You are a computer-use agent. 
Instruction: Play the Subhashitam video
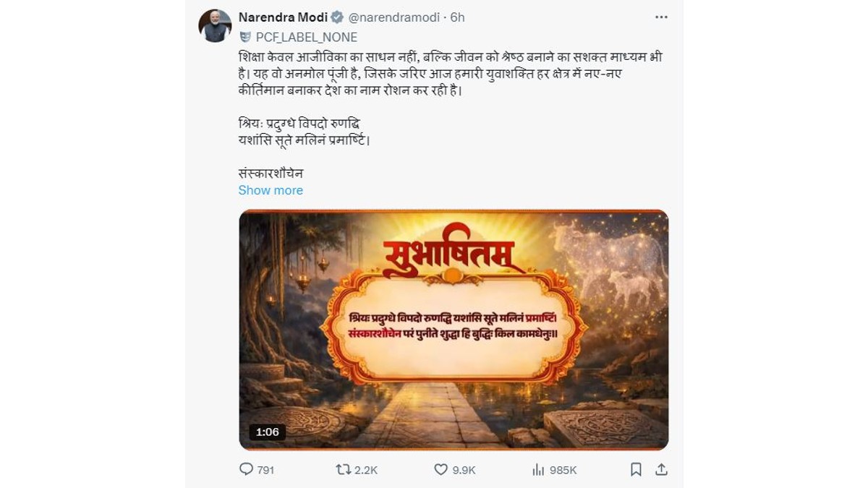click(x=454, y=330)
